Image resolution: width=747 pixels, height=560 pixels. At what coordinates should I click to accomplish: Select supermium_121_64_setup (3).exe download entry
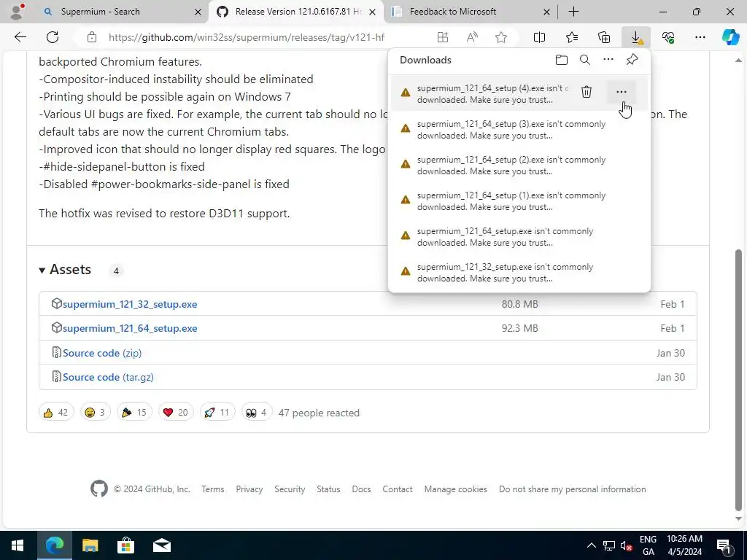(519, 130)
